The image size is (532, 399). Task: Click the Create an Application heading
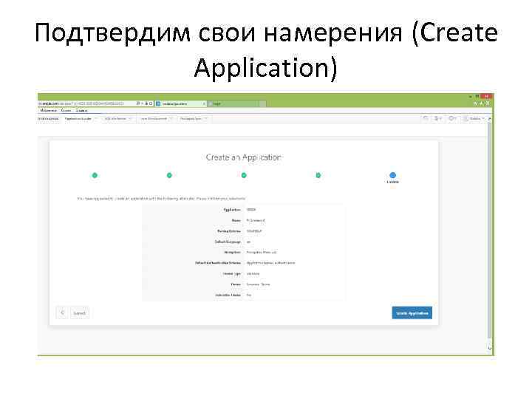243,157
